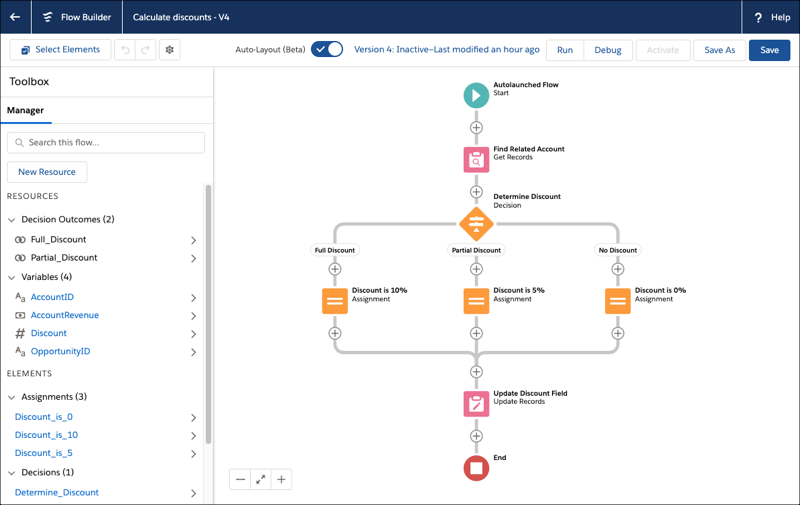The width and height of the screenshot is (800, 505).
Task: Add element after Find Related Account
Action: pos(476,192)
